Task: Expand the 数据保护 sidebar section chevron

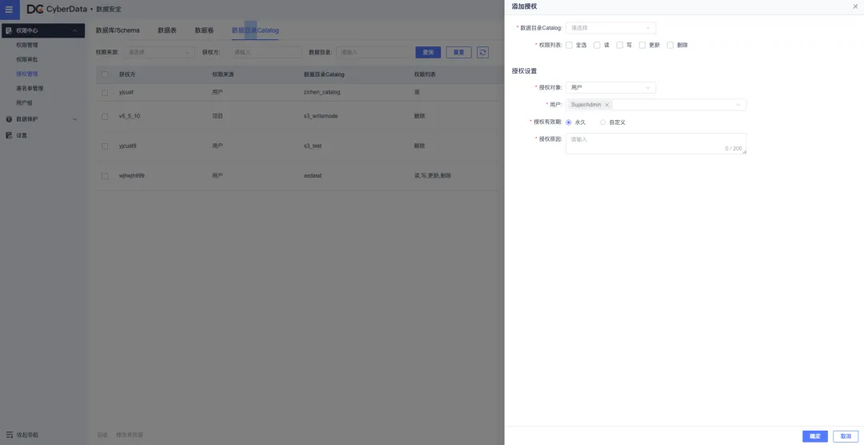Action: click(x=75, y=119)
